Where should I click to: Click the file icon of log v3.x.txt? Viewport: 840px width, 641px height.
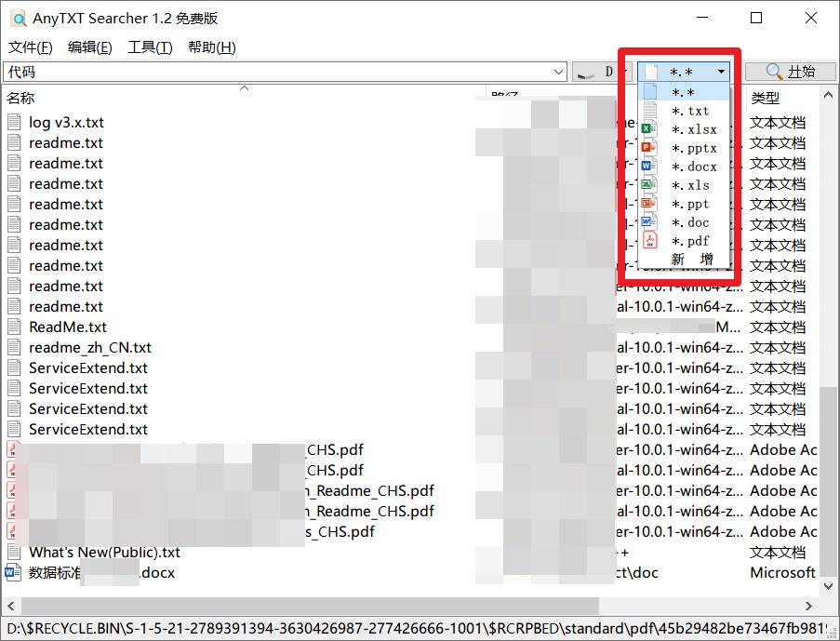pos(15,123)
